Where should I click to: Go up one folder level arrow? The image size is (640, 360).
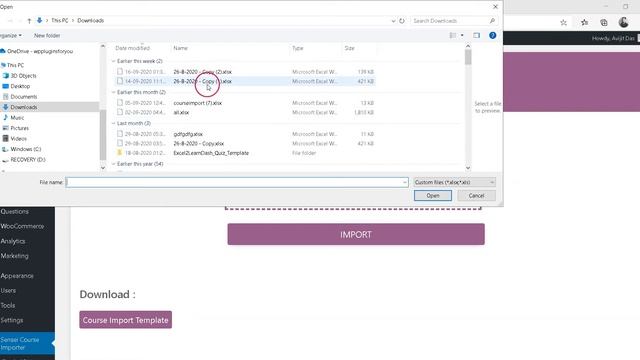tap(29, 20)
